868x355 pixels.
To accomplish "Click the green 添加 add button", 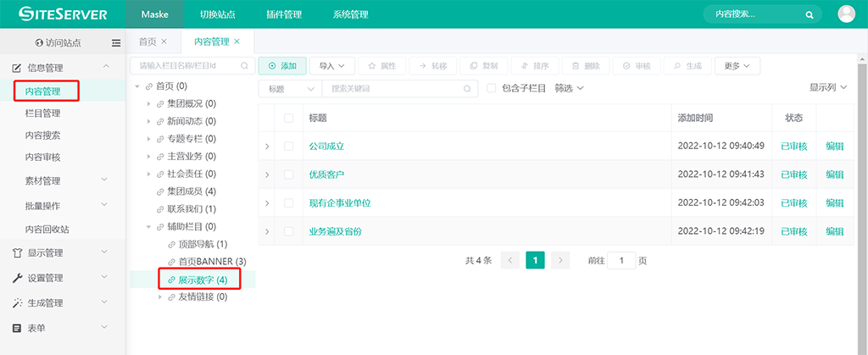I will tap(282, 65).
